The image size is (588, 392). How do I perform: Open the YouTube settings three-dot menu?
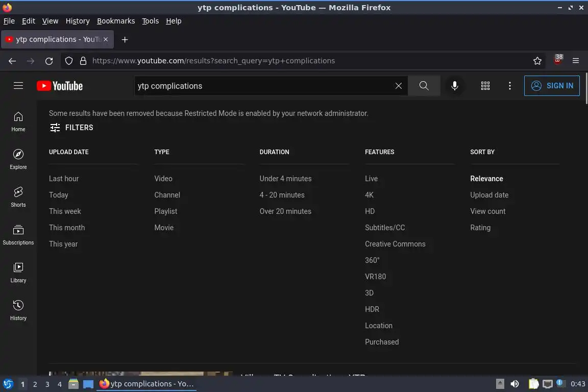tap(509, 86)
